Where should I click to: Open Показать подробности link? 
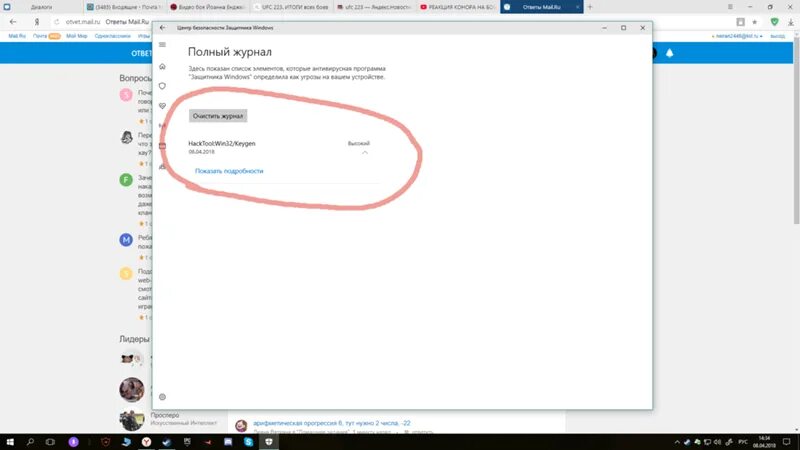click(229, 171)
